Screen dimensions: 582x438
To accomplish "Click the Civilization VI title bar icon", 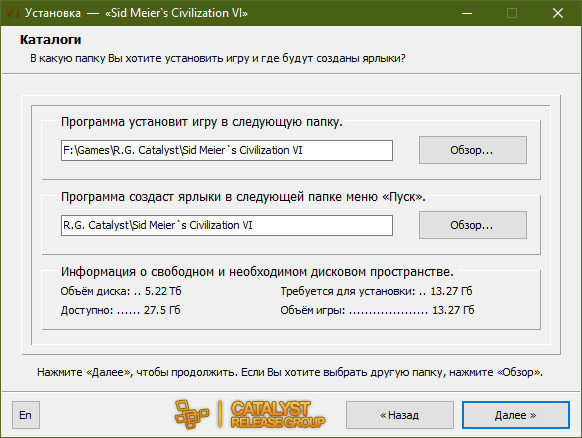I will coord(12,13).
